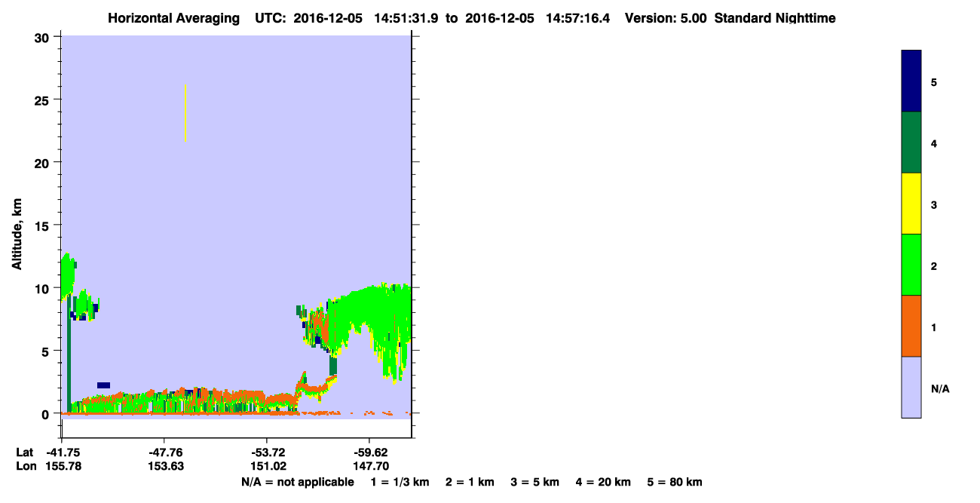Click the longitude value 155.78
The width and height of the screenshot is (980, 503).
coord(63,466)
